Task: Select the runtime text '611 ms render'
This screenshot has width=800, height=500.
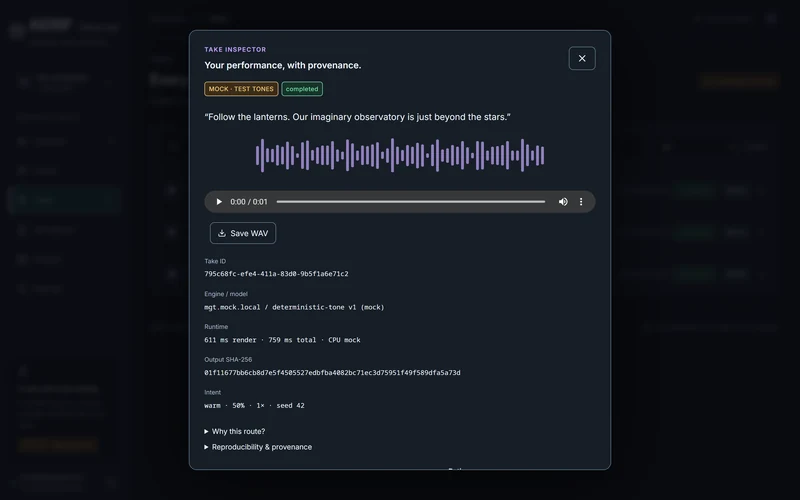Action: [x=230, y=340]
